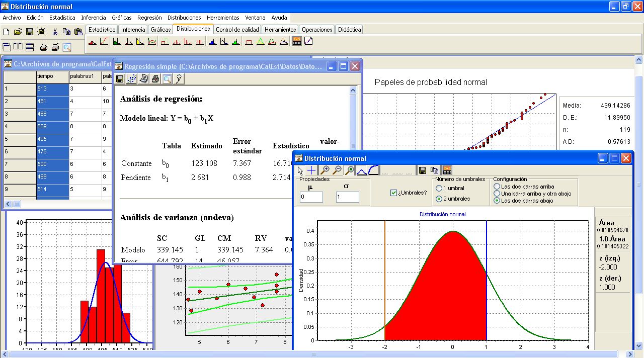Image resolution: width=644 pixels, height=358 pixels.
Task: Click the print preview magnifier in main toolbar
Action: (x=66, y=47)
